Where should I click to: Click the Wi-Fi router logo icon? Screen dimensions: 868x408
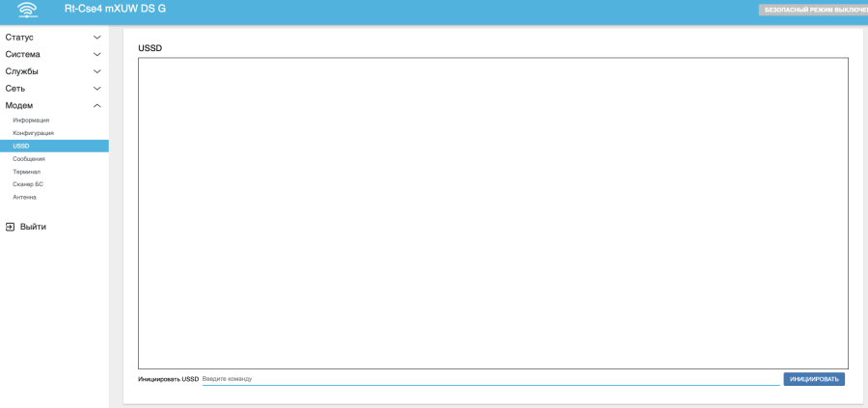[27, 11]
